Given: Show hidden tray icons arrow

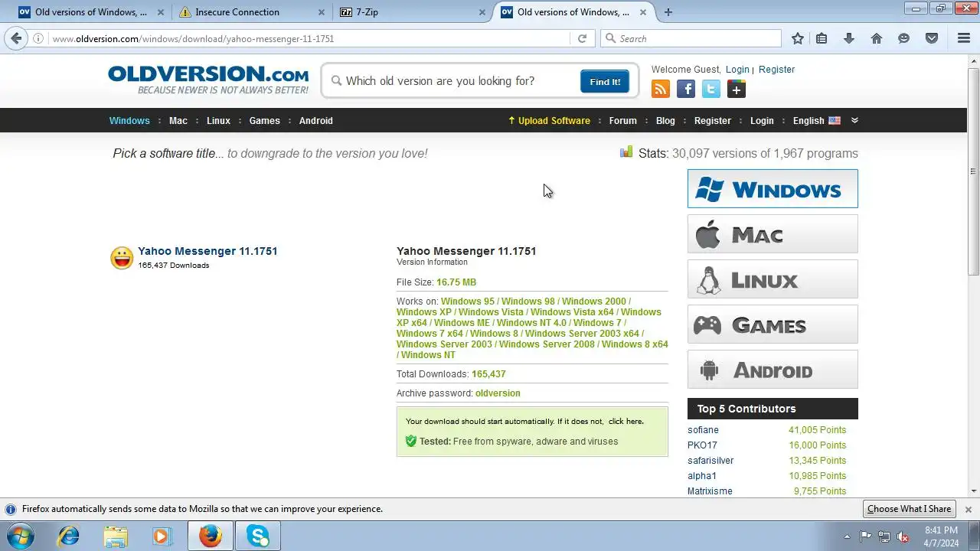Looking at the screenshot, I should click(847, 536).
